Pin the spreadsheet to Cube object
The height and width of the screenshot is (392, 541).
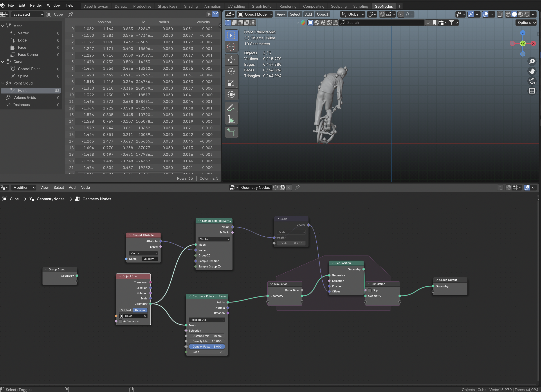click(71, 14)
